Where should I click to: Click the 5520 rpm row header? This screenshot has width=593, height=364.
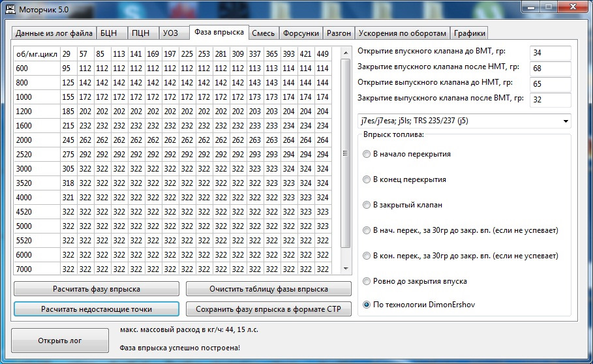(37, 241)
